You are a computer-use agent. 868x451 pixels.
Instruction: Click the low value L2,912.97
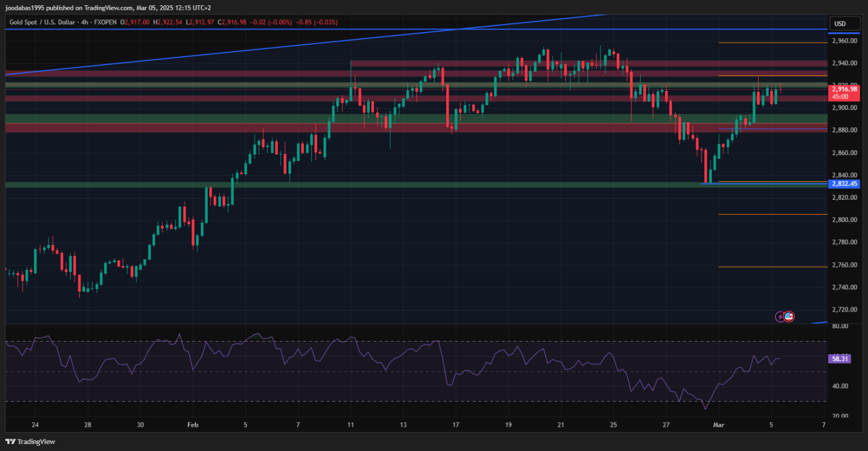pos(200,22)
